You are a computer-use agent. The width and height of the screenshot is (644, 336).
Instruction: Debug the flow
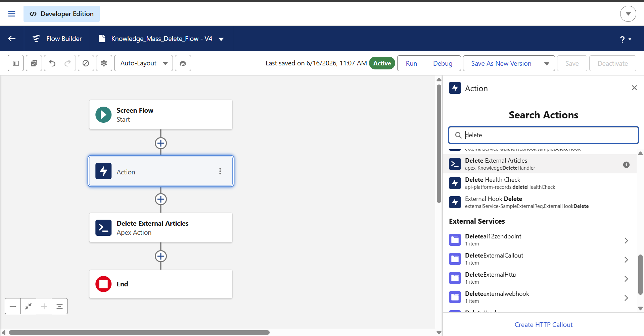443,63
